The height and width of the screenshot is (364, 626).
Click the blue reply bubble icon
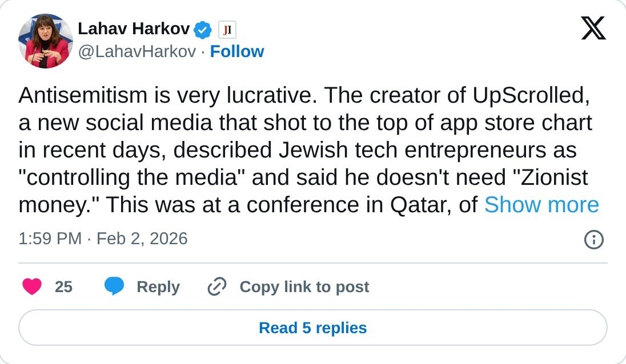coord(114,286)
